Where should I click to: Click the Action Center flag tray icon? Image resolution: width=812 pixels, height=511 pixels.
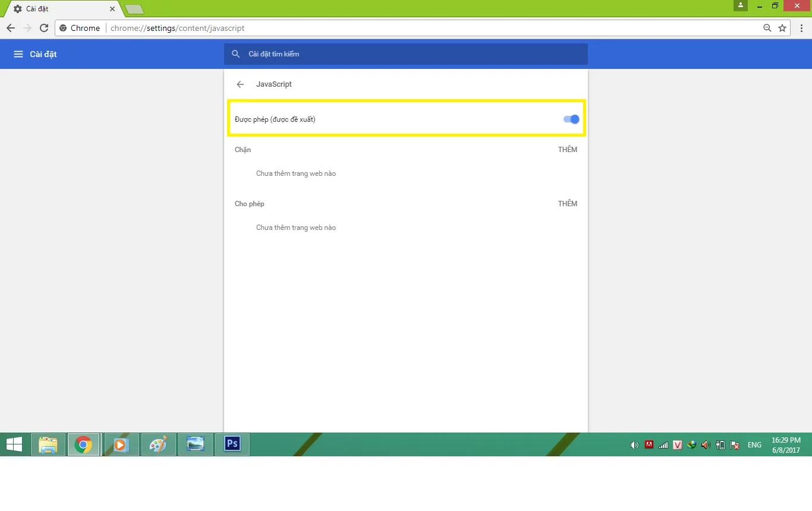pos(735,445)
